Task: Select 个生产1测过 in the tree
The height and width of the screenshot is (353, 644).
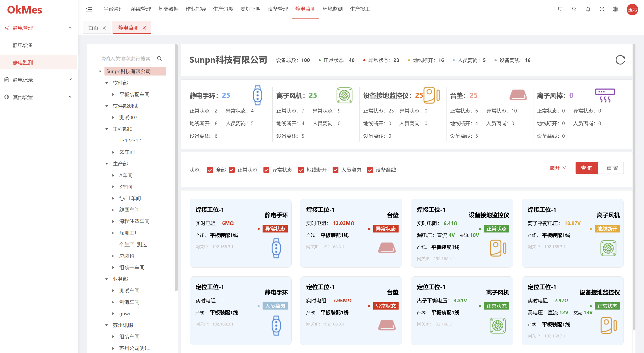Action: 133,245
